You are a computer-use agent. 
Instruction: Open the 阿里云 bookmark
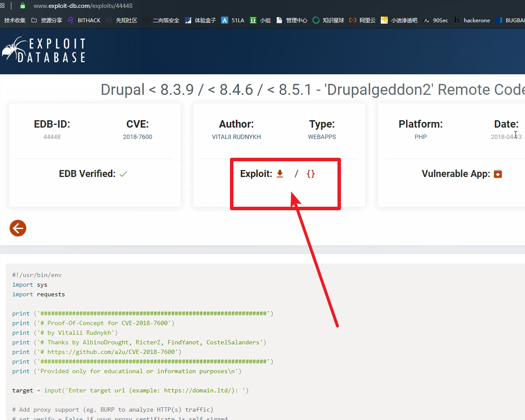click(362, 20)
